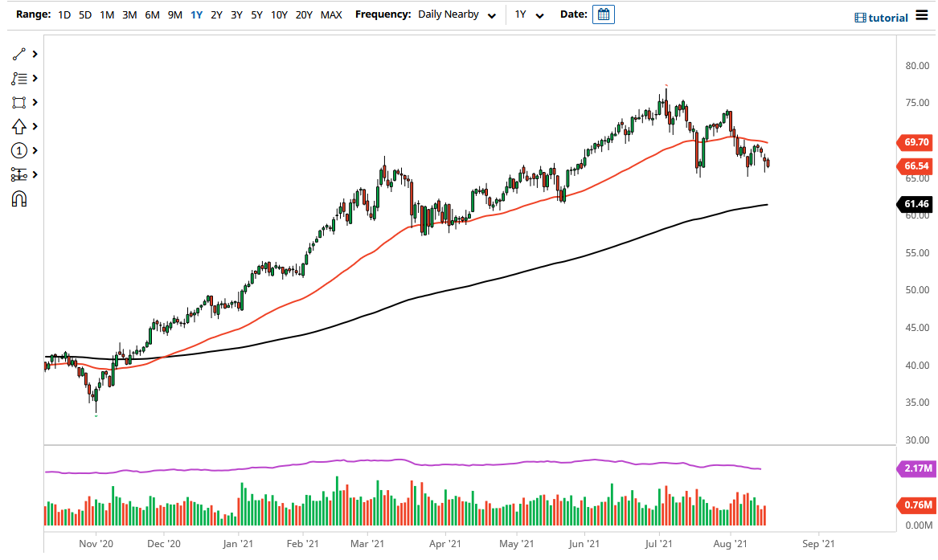This screenshot has height=560, width=938.
Task: Toggle the magnet snap mode
Action: click(20, 198)
